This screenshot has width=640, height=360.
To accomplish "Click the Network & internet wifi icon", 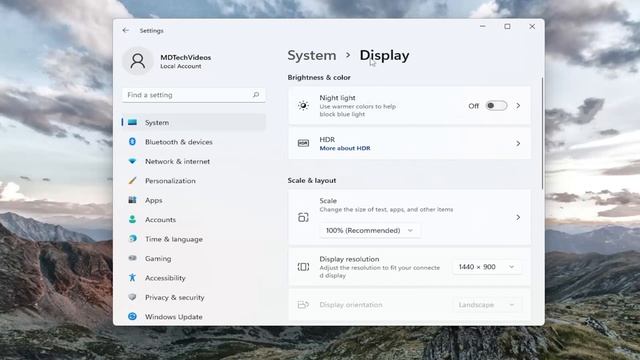I will pyautogui.click(x=132, y=161).
